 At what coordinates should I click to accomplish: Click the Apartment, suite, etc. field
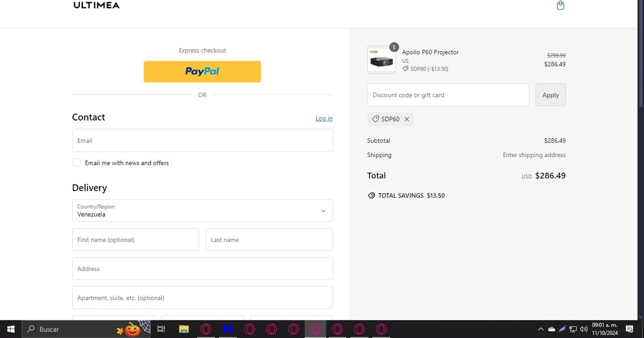point(202,298)
